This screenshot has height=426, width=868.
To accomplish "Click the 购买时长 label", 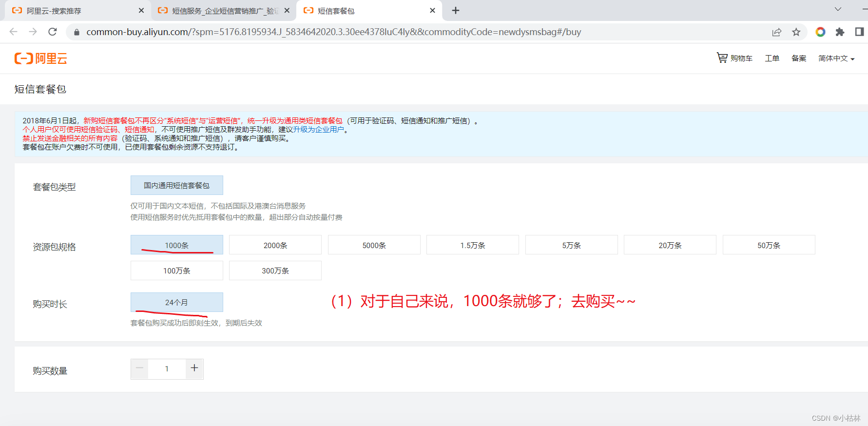I will pos(50,304).
